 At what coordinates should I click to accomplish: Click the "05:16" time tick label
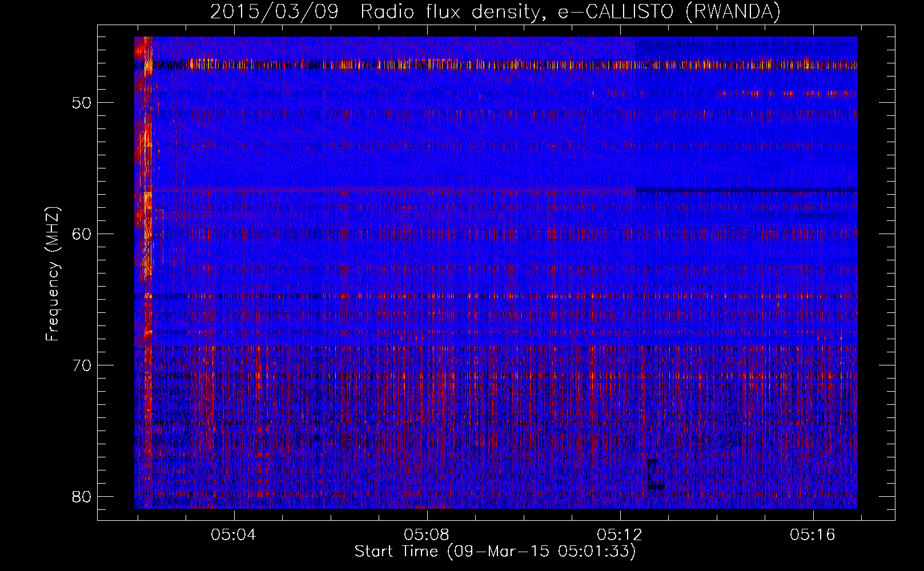pyautogui.click(x=813, y=534)
